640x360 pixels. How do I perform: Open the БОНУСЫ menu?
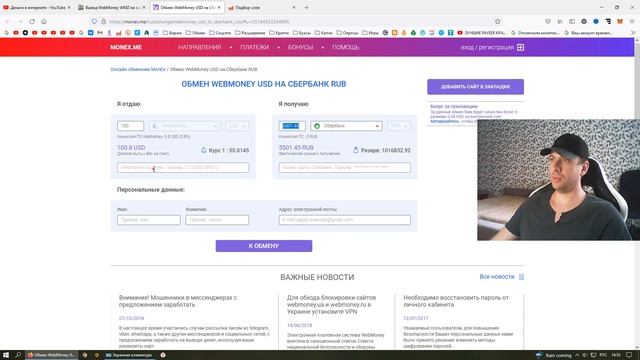(x=300, y=47)
